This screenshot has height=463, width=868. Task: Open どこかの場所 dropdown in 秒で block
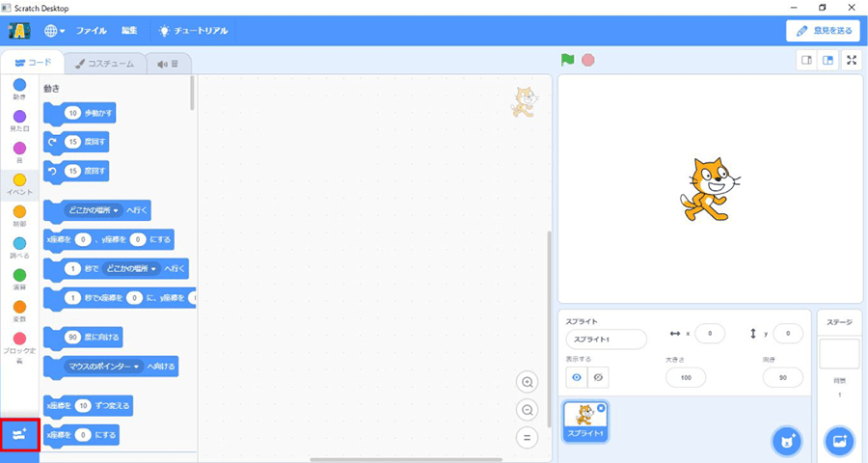coord(131,268)
